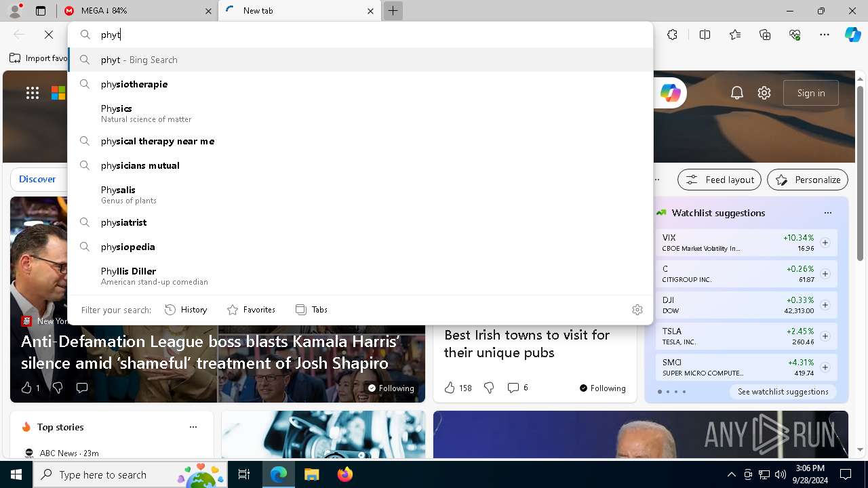Select suggestion physiotherapie

(x=361, y=84)
